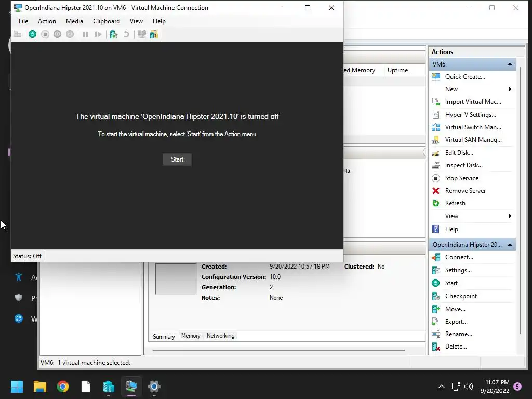Click the Created date value 9/20/2022 10:57:16 PM
This screenshot has height=399, width=532.
coord(300,267)
